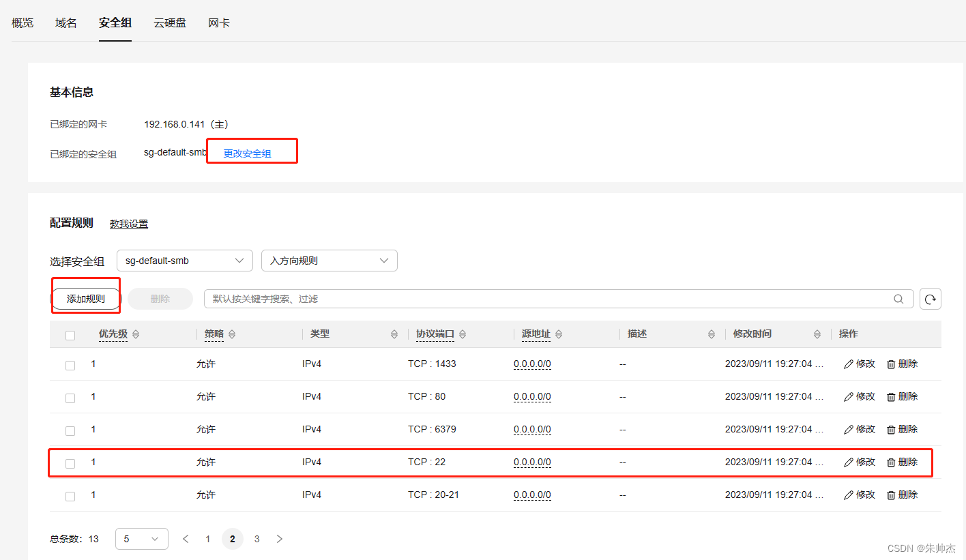Click the 更改安全组 link
This screenshot has width=966, height=560.
248,154
